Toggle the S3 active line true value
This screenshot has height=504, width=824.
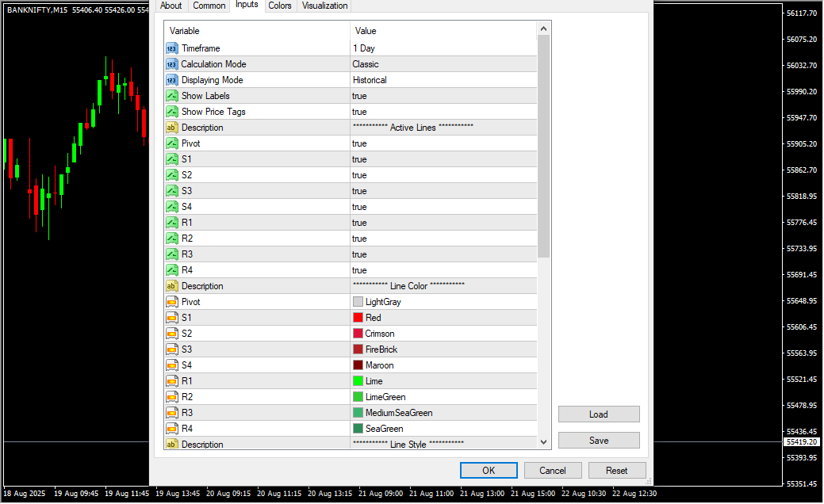[359, 191]
